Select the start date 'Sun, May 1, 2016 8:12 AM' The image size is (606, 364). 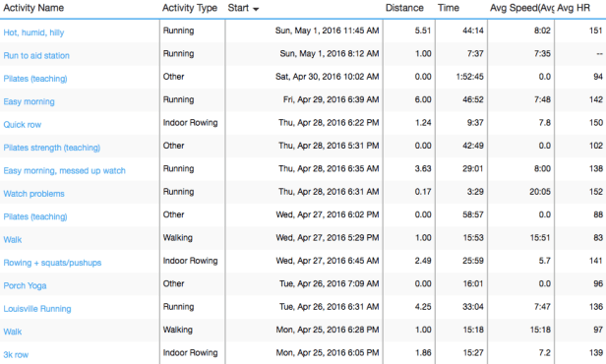pos(330,53)
